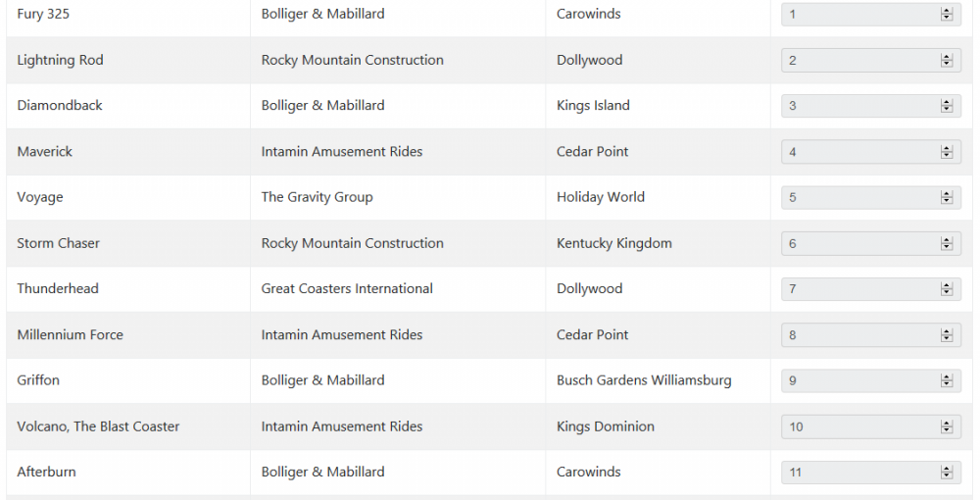Click the rank field showing 8

point(857,335)
